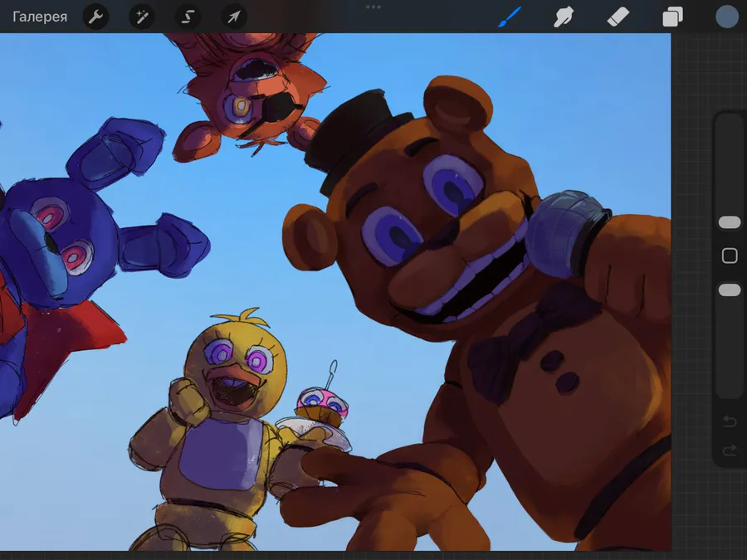Select the Brush tool

click(x=510, y=17)
